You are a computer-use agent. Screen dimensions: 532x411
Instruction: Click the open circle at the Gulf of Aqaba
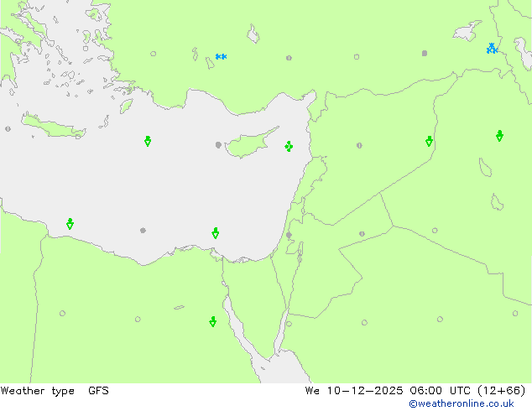pyautogui.click(x=289, y=324)
